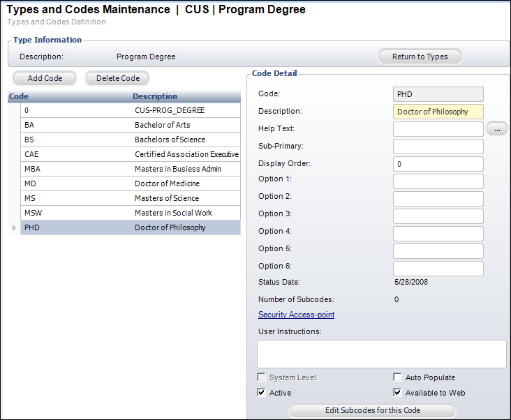
Task: Click into the Option 5 field
Action: point(438,251)
